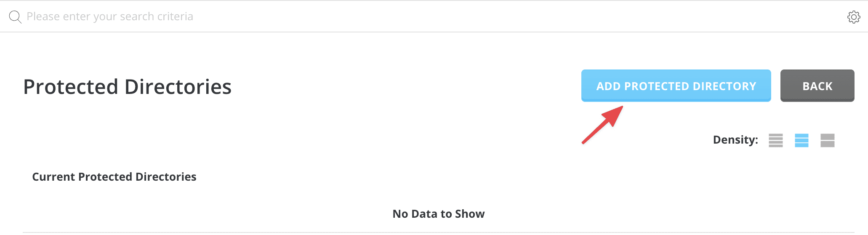The height and width of the screenshot is (235, 868).
Task: Click the Add Protected Directory button
Action: tap(676, 86)
